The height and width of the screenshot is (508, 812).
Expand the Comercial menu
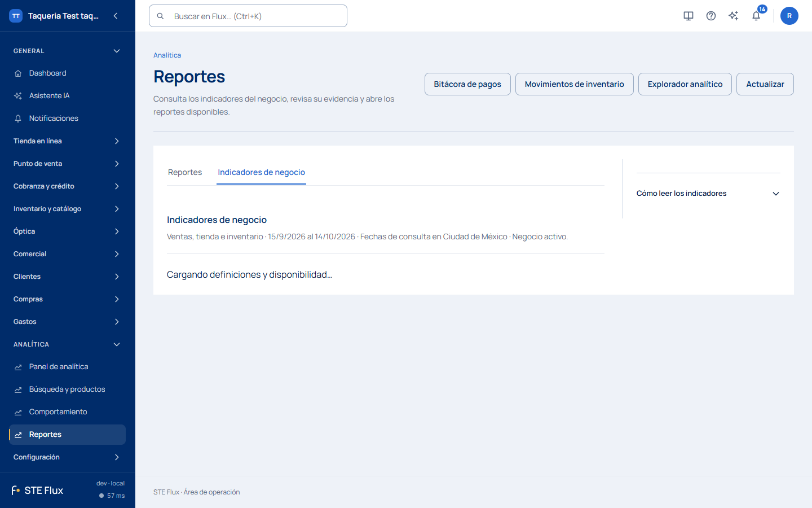68,254
